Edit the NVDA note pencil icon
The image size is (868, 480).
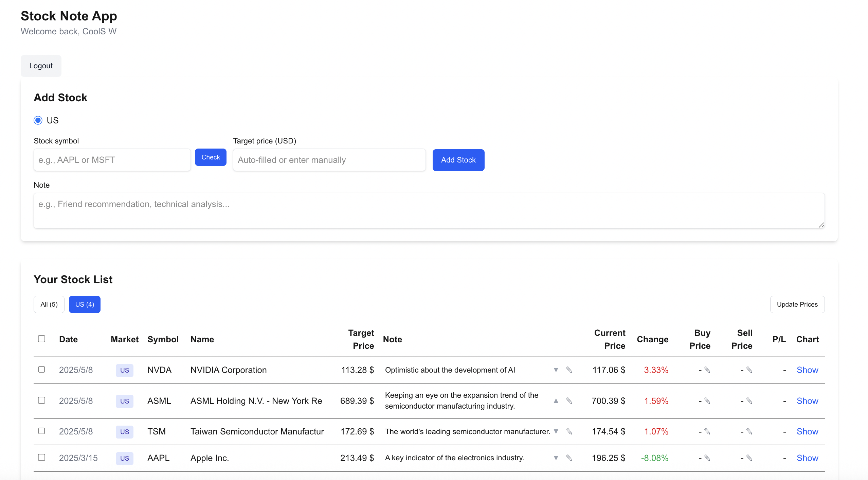[569, 370]
